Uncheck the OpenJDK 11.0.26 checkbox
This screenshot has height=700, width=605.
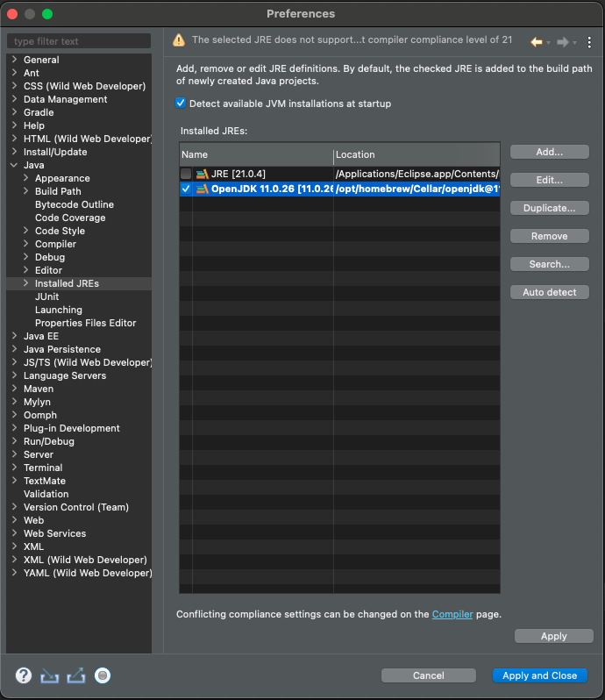[x=186, y=189]
